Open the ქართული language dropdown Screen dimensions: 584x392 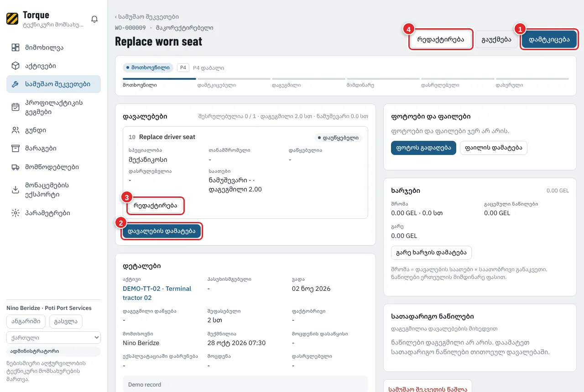53,338
